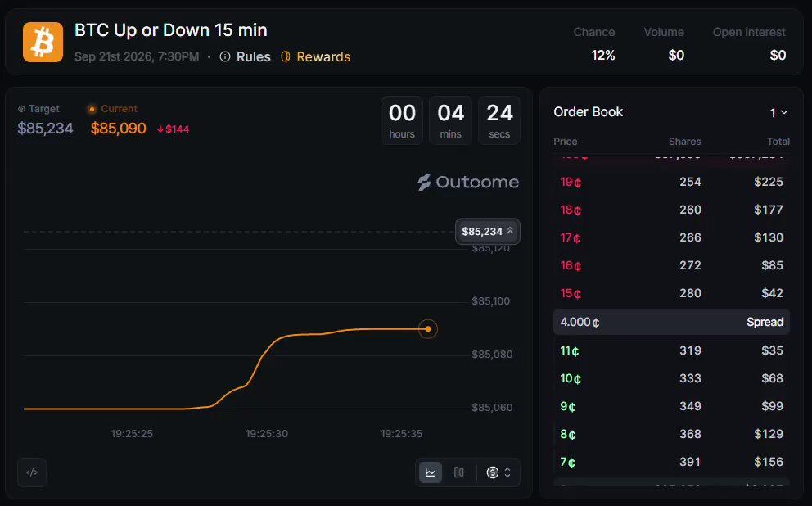Viewport: 812px width, 506px height.
Task: Click the $85,234 target value under Target
Action: point(45,129)
